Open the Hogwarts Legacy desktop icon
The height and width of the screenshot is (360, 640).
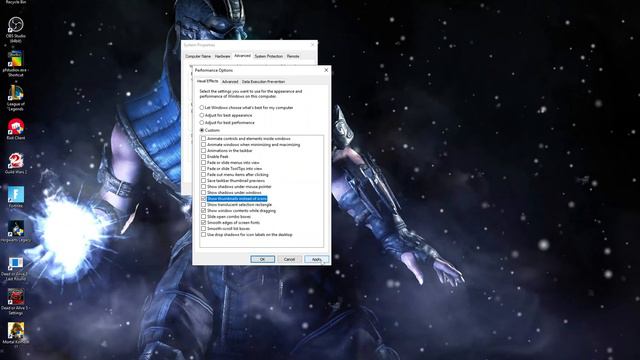point(16,230)
